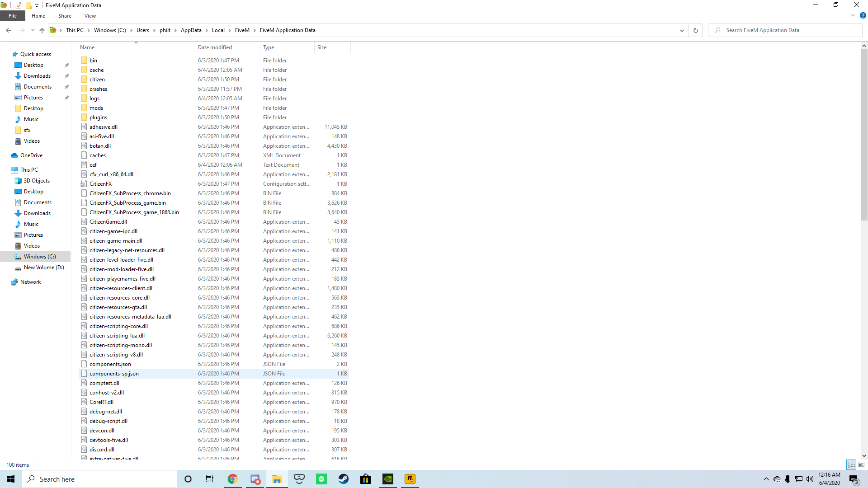Image resolution: width=868 pixels, height=488 pixels.
Task: Open the Network item in the sidebar
Action: [31, 282]
